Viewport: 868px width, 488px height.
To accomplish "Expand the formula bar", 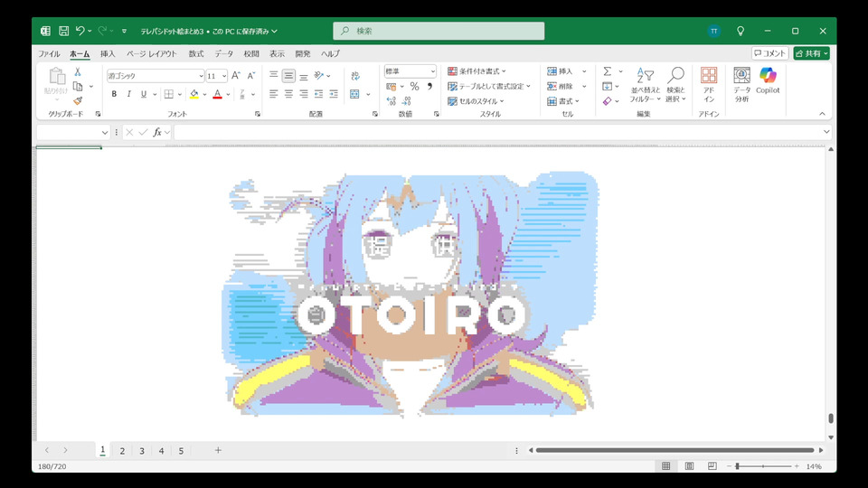I will 826,132.
